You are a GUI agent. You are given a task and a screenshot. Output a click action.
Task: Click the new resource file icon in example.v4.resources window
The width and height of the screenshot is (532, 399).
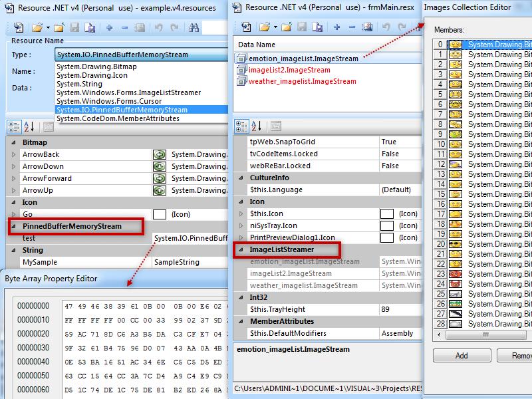click(x=19, y=28)
